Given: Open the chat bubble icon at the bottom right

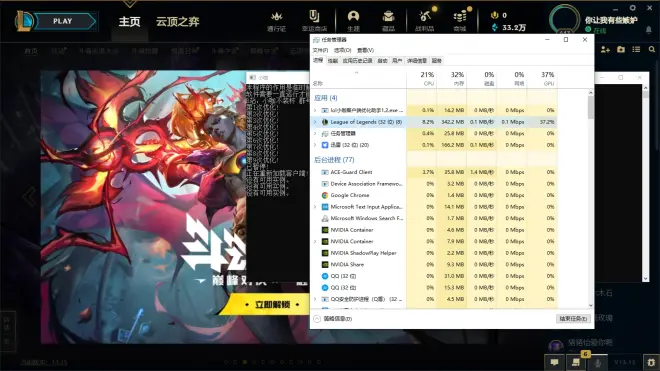Looking at the screenshot, I should click(x=554, y=362).
